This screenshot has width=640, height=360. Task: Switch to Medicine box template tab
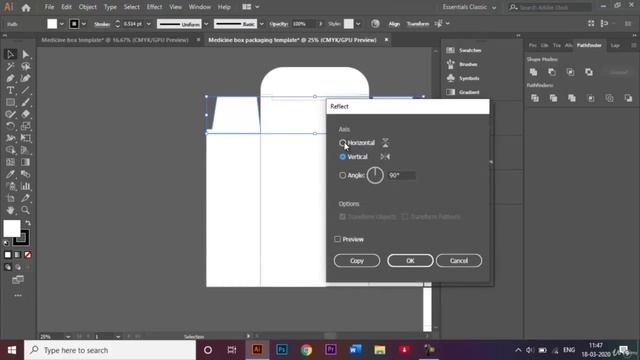tap(115, 40)
